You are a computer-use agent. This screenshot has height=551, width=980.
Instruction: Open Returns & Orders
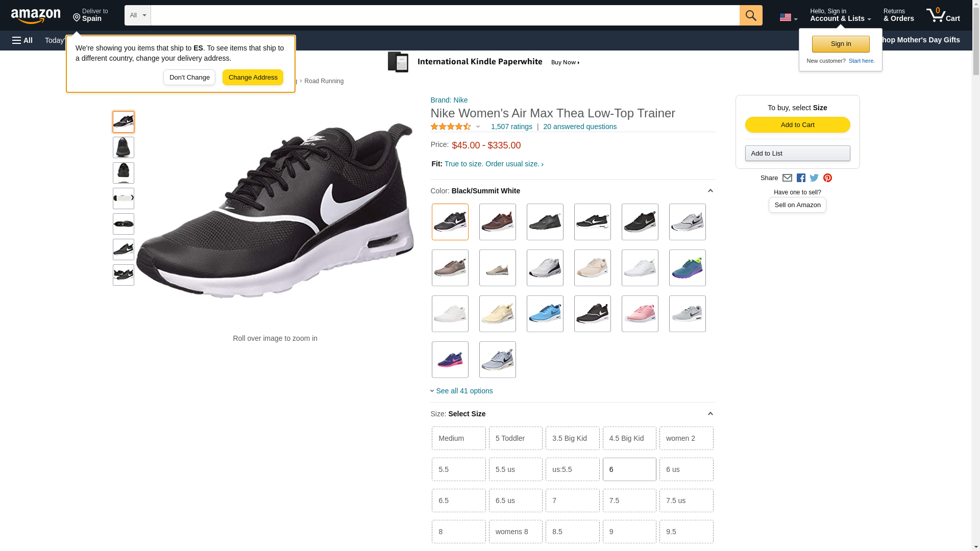click(898, 15)
